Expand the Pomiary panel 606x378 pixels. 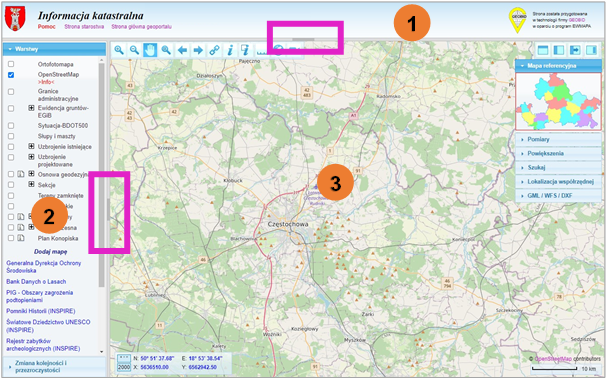(x=558, y=139)
